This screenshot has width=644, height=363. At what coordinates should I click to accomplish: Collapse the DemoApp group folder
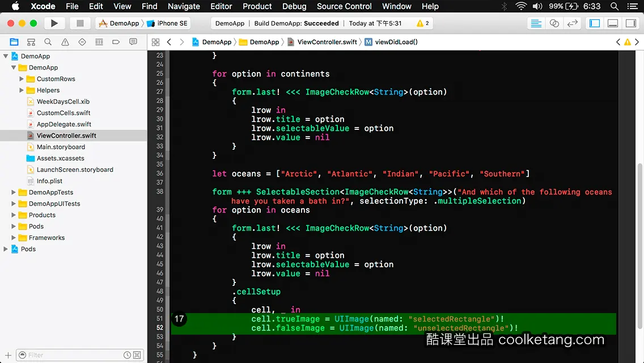click(14, 67)
